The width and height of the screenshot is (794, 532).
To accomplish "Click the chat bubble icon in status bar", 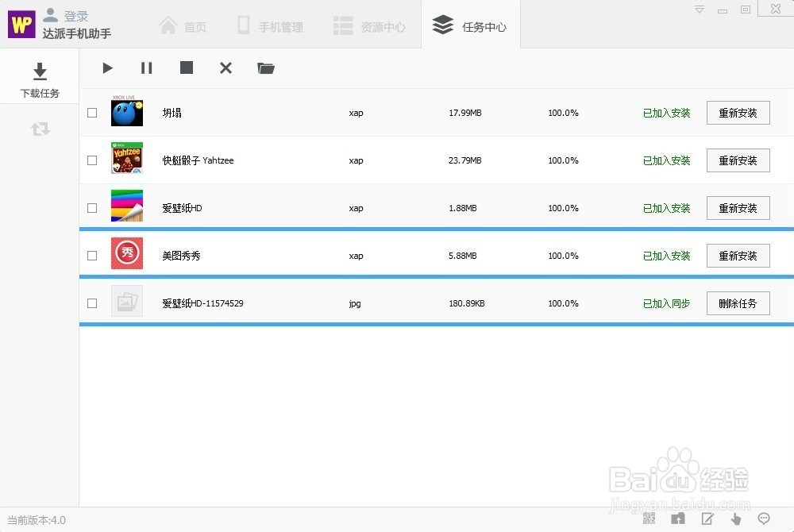I will click(x=763, y=519).
